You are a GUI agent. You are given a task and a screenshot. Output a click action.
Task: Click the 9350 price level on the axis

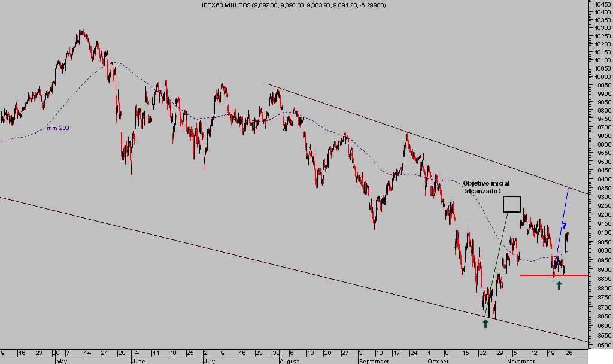602,188
